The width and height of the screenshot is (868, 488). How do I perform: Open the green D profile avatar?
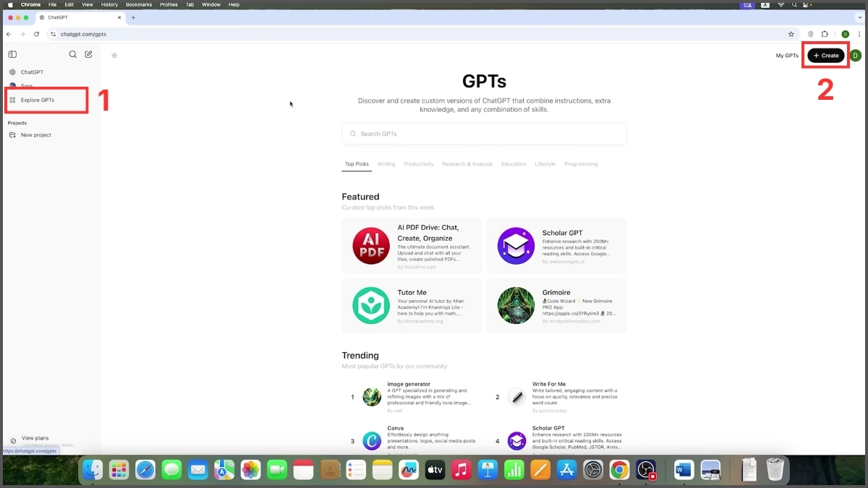pyautogui.click(x=856, y=56)
